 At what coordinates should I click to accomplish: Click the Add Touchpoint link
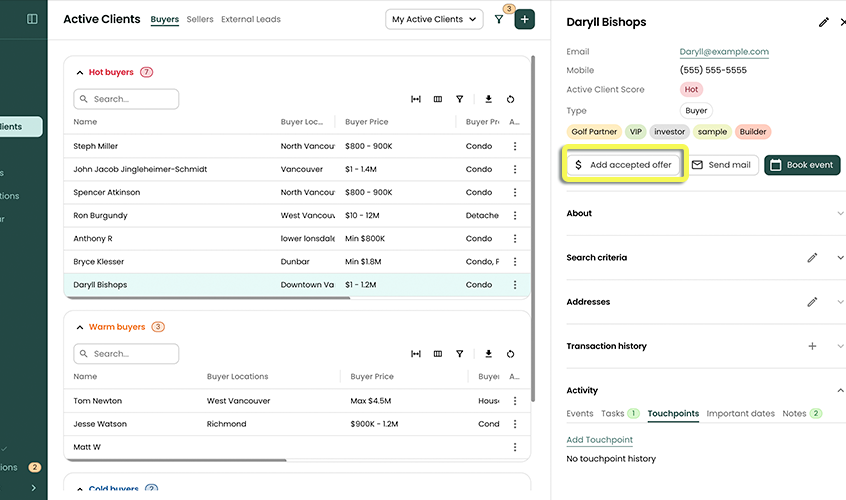point(599,440)
